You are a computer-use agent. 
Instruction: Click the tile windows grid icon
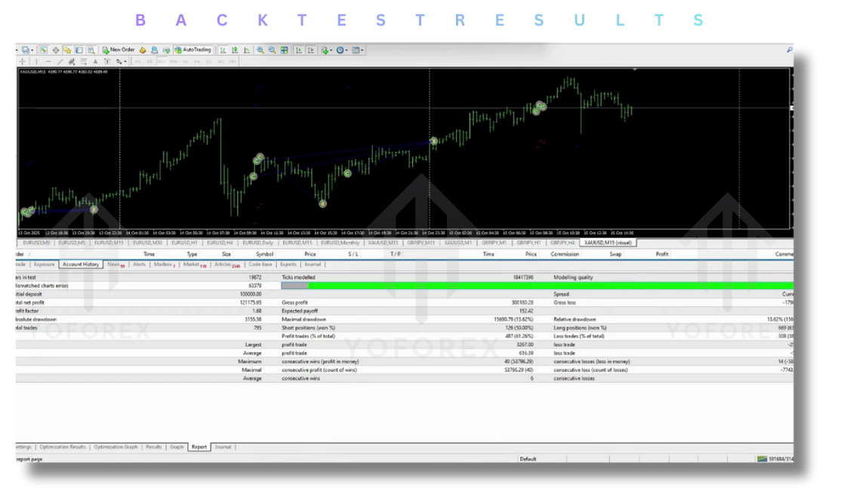pyautogui.click(x=284, y=50)
